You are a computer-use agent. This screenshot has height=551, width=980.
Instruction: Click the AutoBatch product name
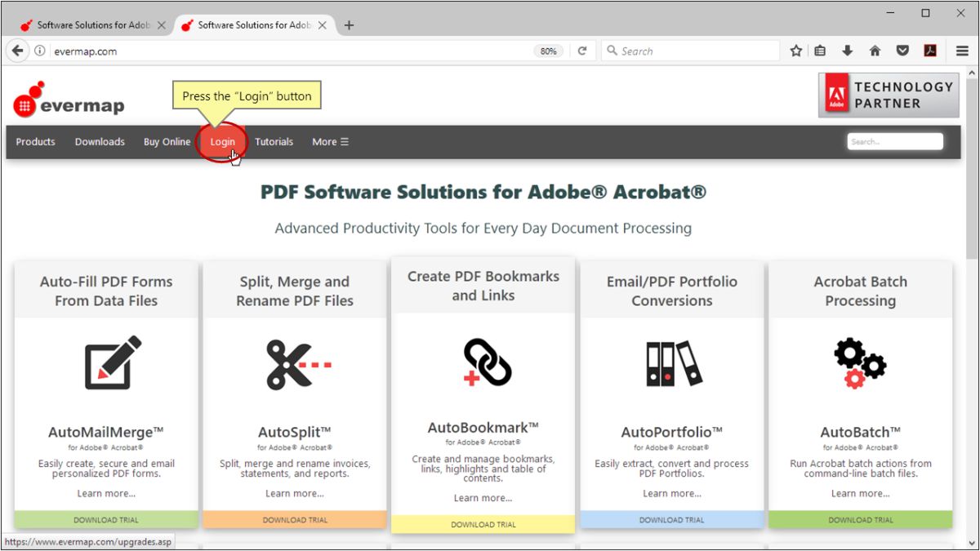click(x=861, y=433)
